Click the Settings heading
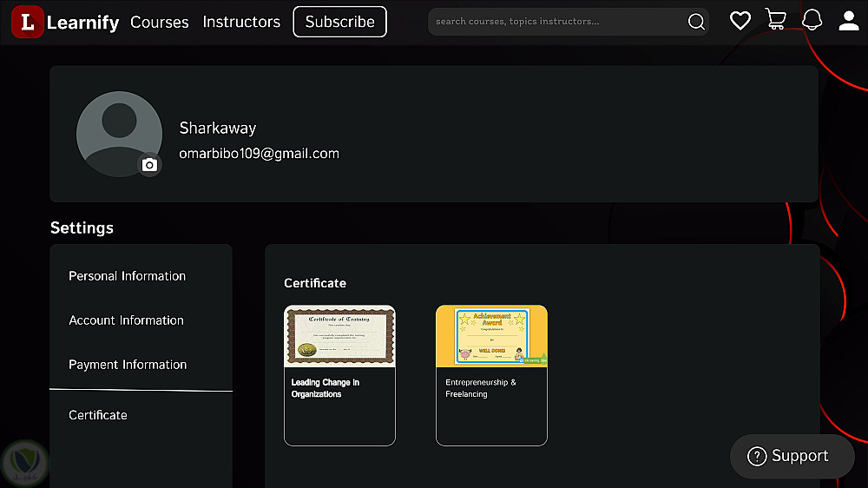The width and height of the screenshot is (868, 488). click(82, 228)
